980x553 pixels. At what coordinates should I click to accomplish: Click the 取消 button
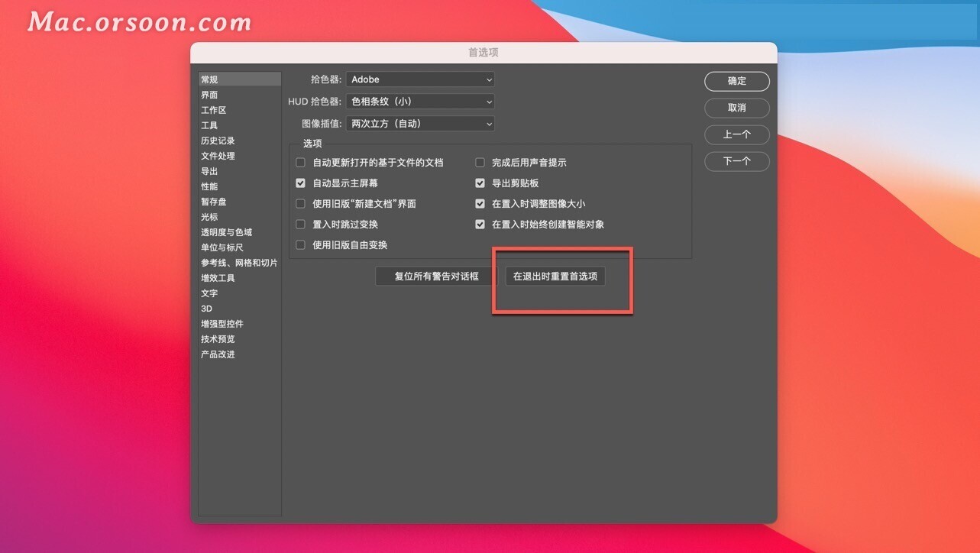click(x=736, y=108)
